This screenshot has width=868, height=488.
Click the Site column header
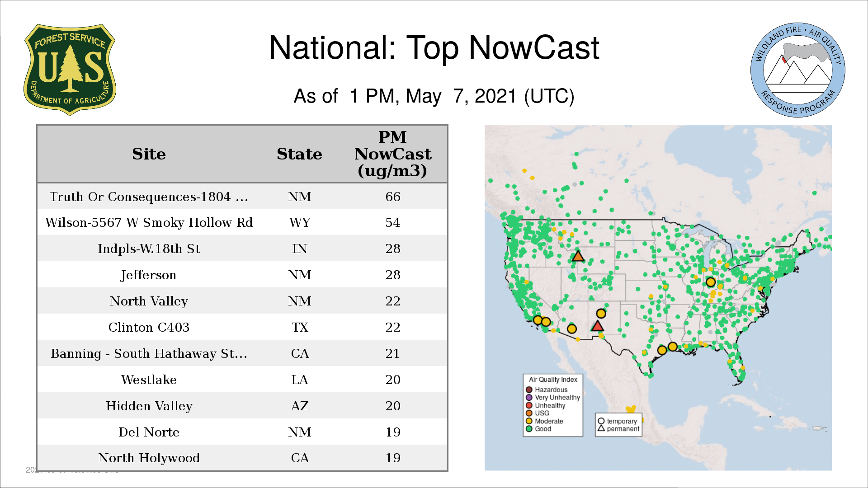(x=149, y=154)
